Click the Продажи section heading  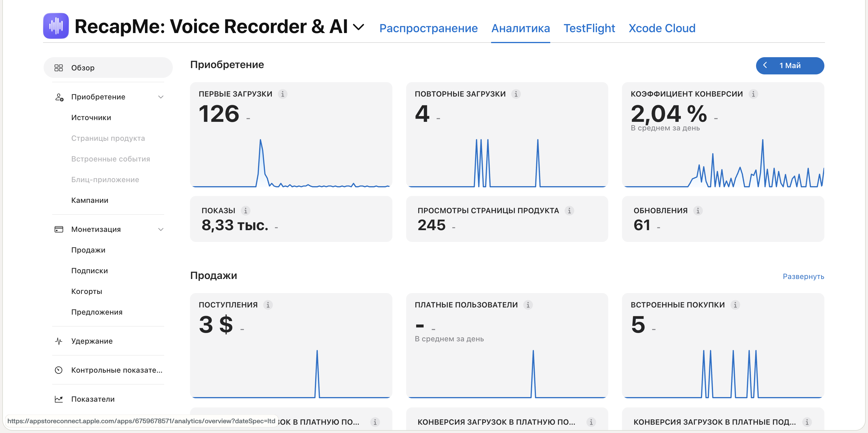213,276
